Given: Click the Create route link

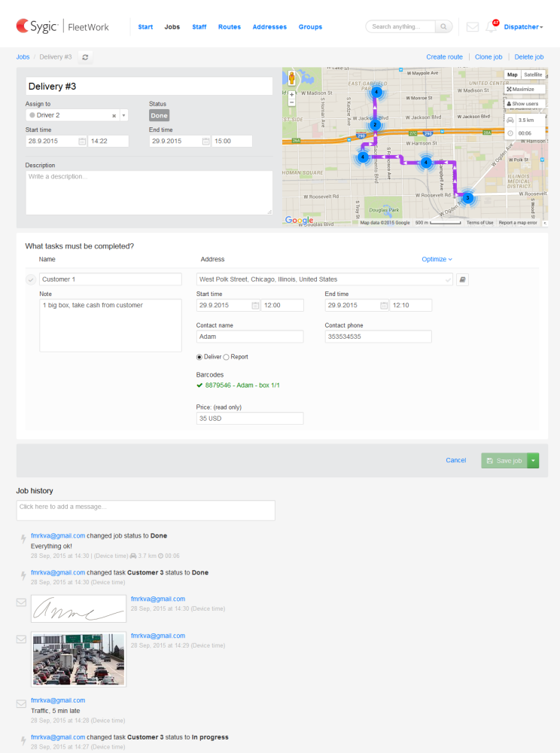Looking at the screenshot, I should pyautogui.click(x=444, y=56).
